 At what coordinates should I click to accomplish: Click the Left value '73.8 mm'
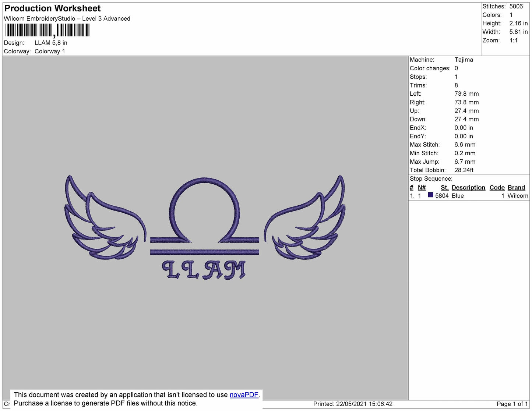[x=466, y=93]
